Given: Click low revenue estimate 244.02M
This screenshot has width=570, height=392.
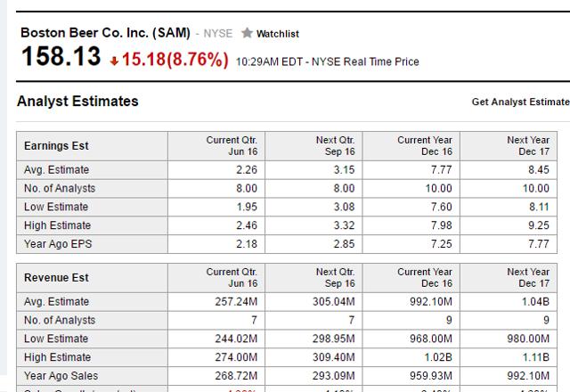Looking at the screenshot, I should (236, 339).
